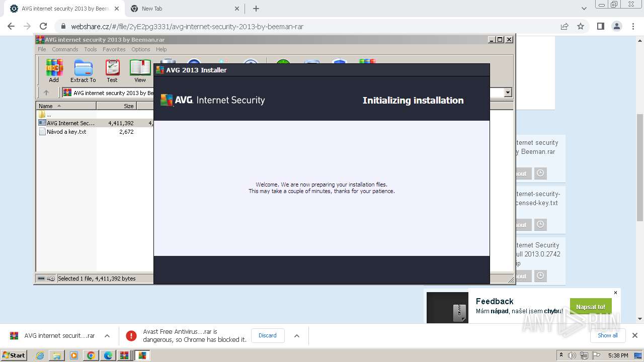Expand options for AVG .rar download
Screen dimensions: 644x362
[107, 335]
